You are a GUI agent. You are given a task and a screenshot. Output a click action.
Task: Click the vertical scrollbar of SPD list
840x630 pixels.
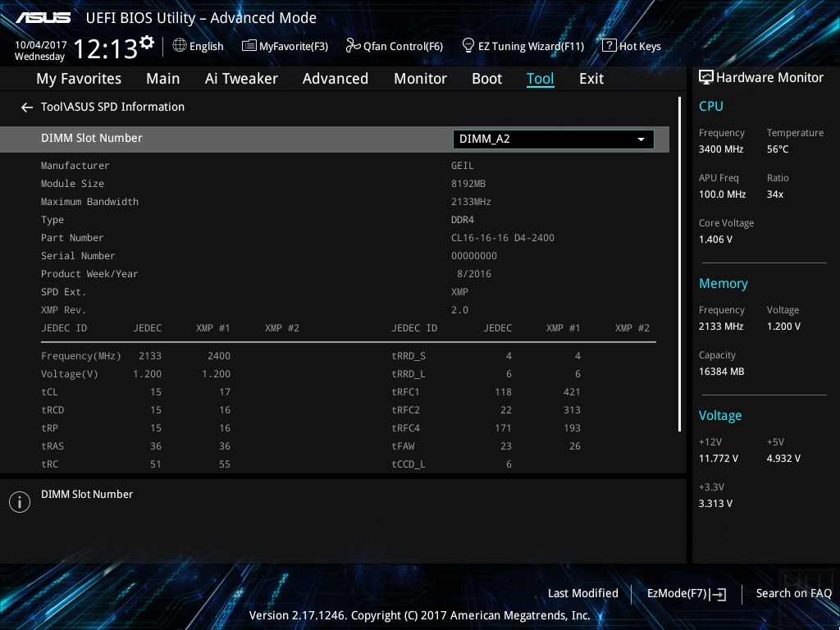tap(679, 264)
